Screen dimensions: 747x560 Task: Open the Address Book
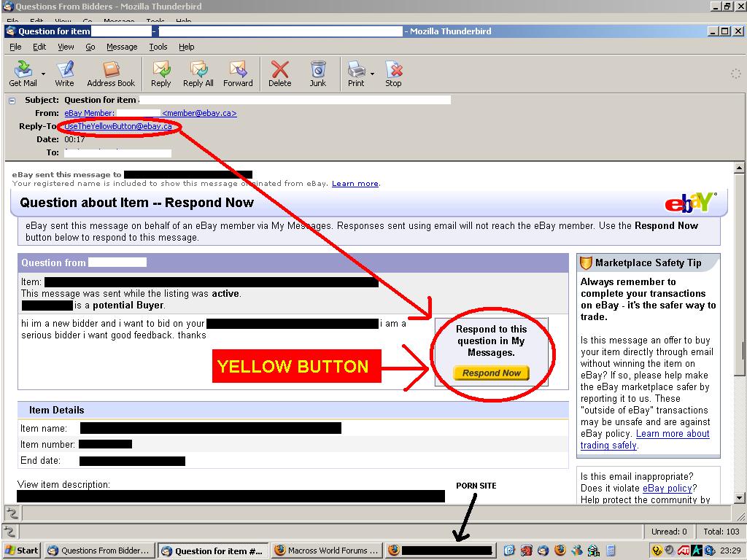111,74
